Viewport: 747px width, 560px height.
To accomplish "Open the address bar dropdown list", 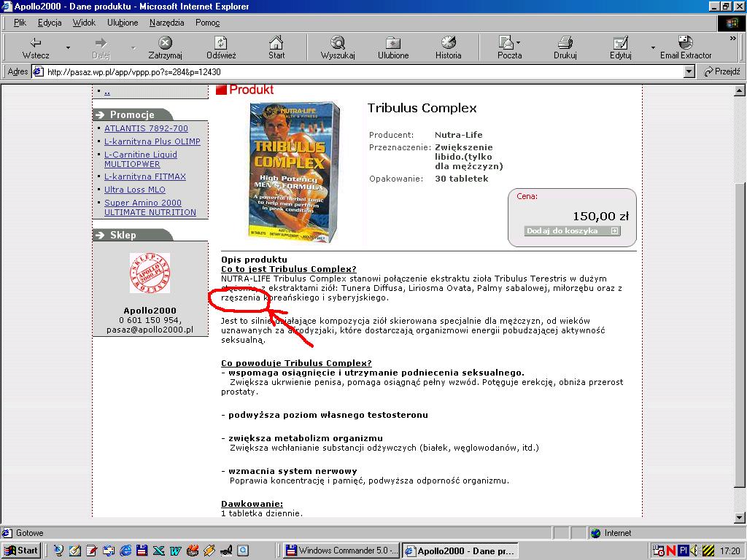I will tap(689, 72).
